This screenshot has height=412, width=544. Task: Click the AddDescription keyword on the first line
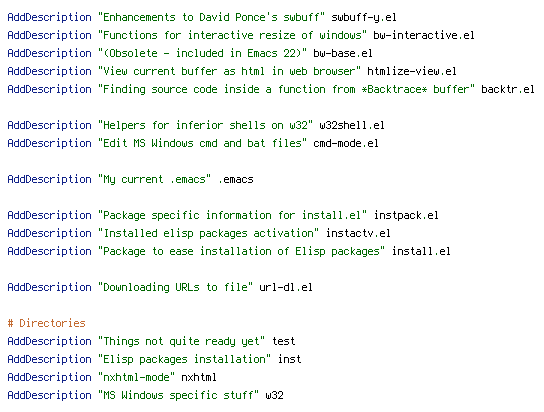49,17
